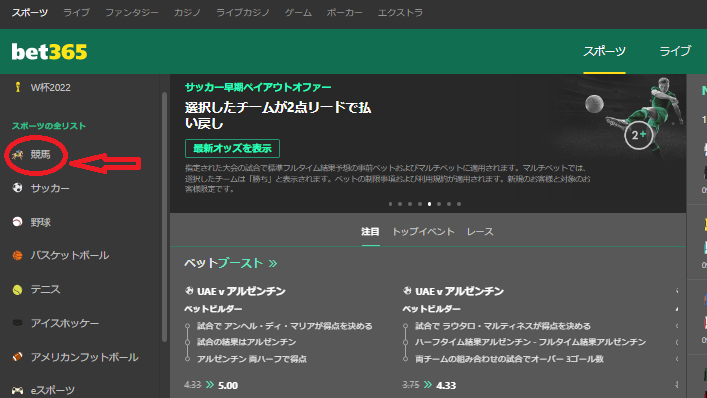The image size is (707, 398).
Task: Click soccer icon of first UAE v アルゼンチン card
Action: pyautogui.click(x=189, y=291)
